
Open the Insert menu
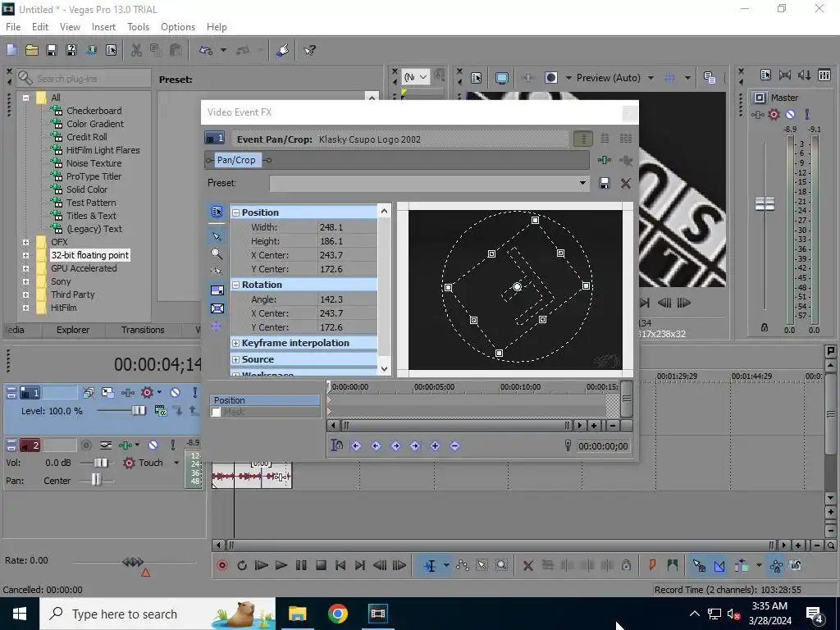[103, 27]
